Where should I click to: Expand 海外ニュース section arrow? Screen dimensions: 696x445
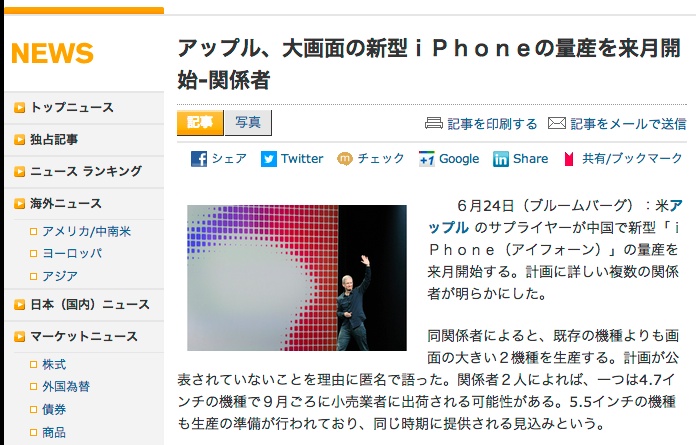pos(20,204)
